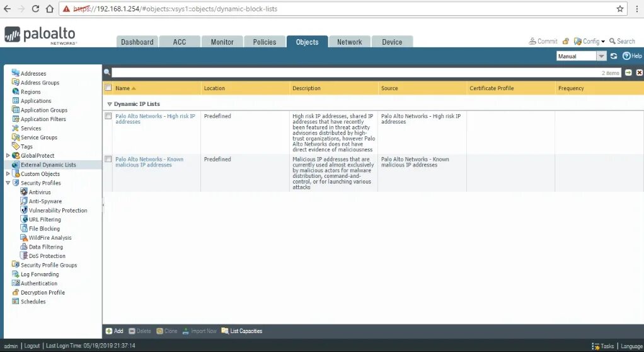
Task: Click the Decryption Profile lock icon
Action: click(x=16, y=292)
